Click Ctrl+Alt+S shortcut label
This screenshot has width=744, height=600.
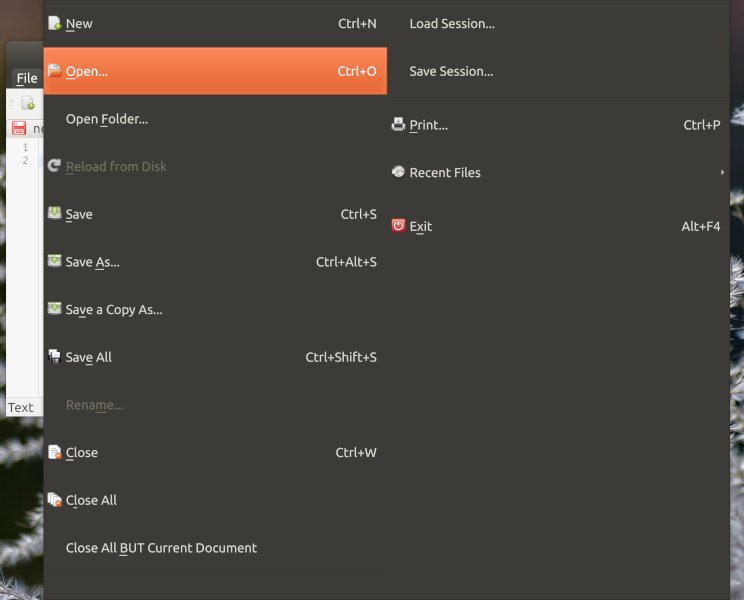click(346, 262)
